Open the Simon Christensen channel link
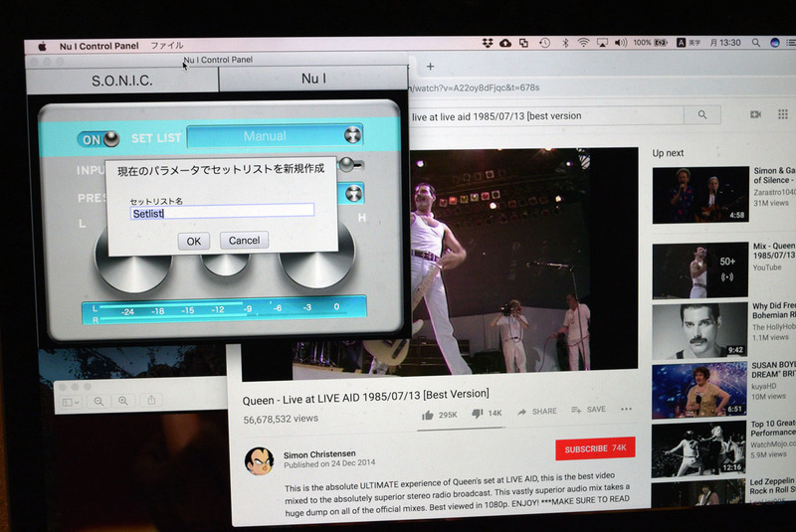The image size is (796, 532). [319, 454]
